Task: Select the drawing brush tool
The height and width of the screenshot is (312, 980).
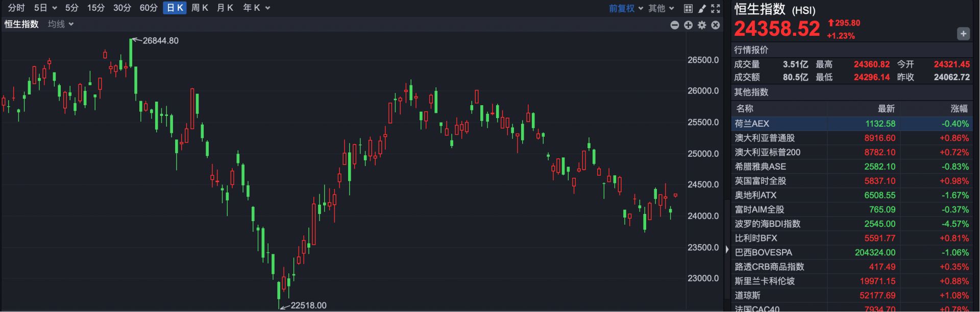Action: click(702, 8)
